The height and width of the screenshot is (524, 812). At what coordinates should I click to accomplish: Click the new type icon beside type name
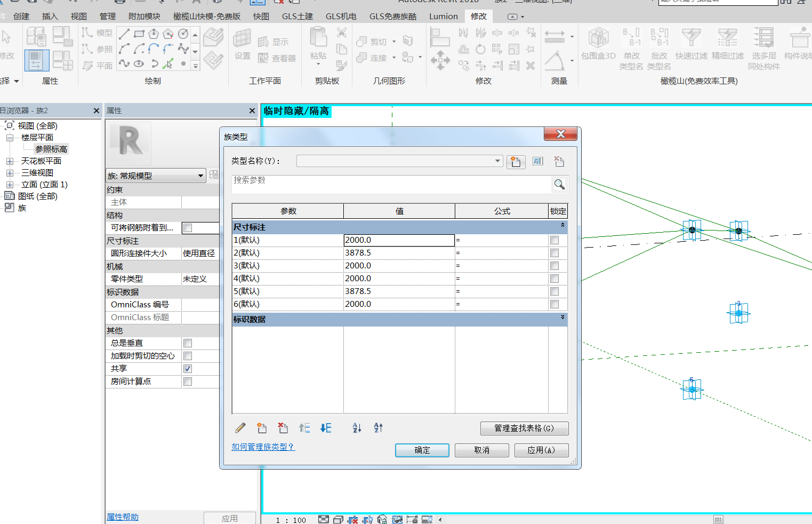coord(516,162)
